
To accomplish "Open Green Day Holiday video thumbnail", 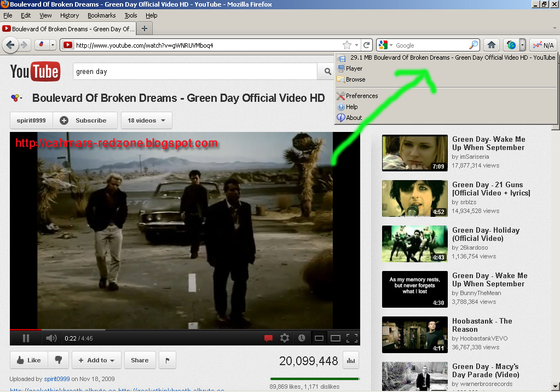I will coord(414,244).
